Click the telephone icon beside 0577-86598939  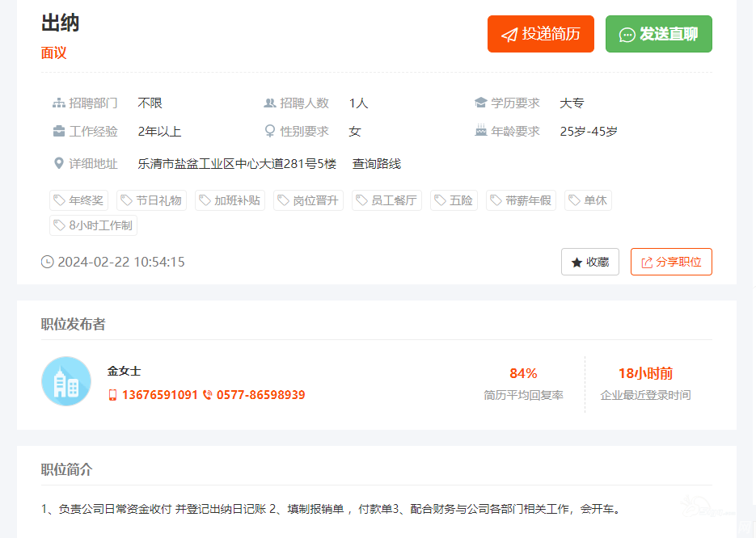click(x=207, y=395)
